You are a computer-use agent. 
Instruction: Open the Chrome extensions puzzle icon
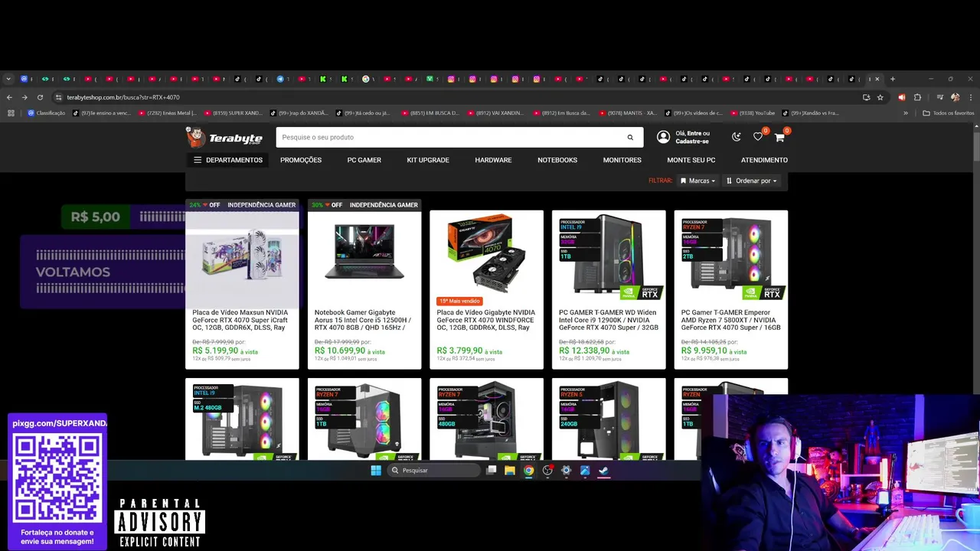point(917,97)
